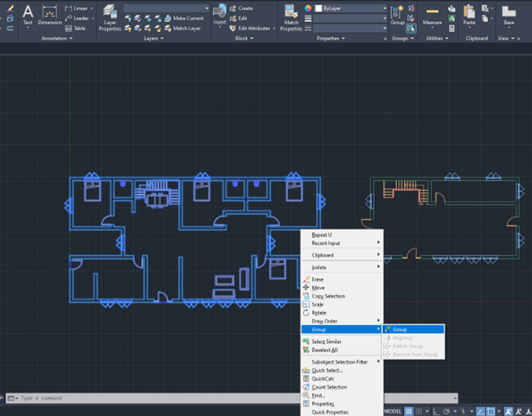Choose Deselect All from context menu
This screenshot has width=532, height=416.
342,350
